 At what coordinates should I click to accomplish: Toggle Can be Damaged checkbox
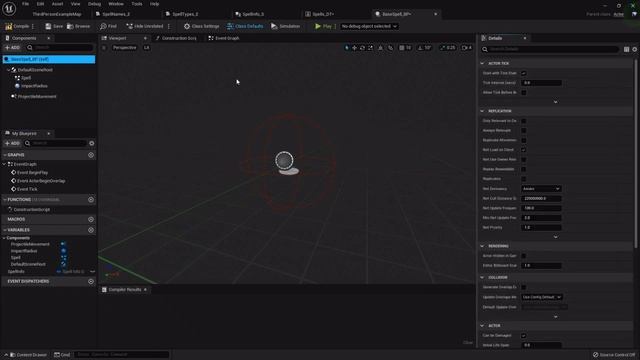(x=524, y=336)
